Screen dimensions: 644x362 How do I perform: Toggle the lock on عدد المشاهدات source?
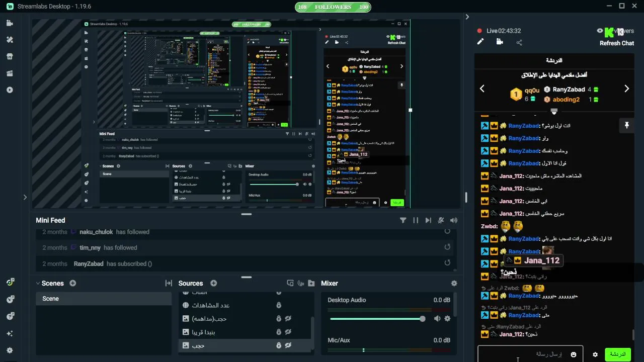(278, 305)
